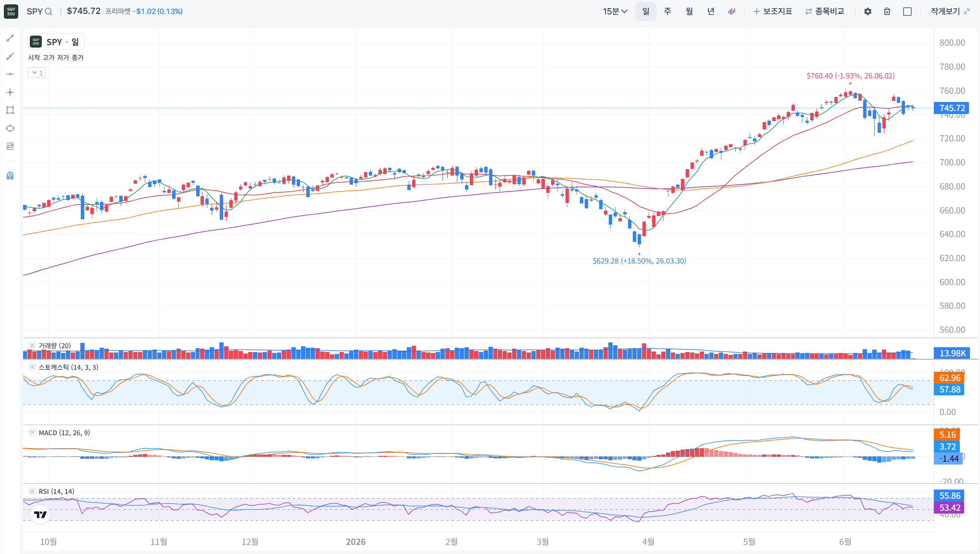Screen dimensions: 980x554
Task: Click the low marker $629.28 annotation
Action: pyautogui.click(x=639, y=261)
